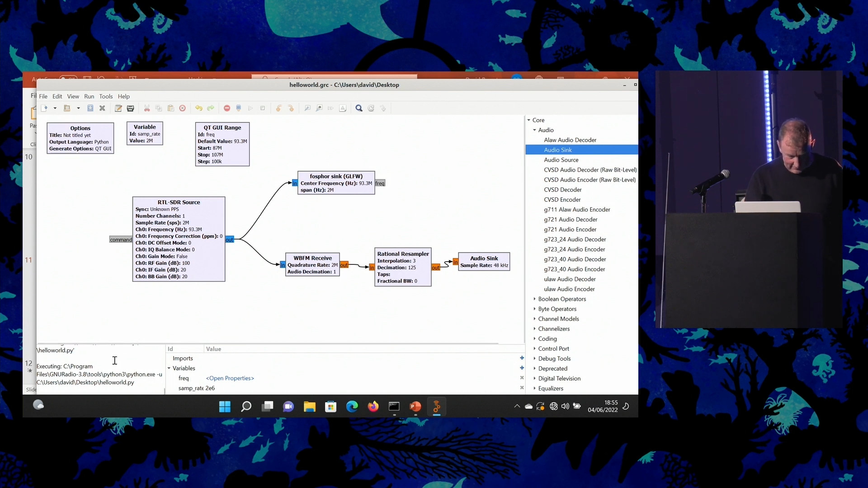Image resolution: width=868 pixels, height=488 pixels.
Task: Collapse the Core category
Action: pyautogui.click(x=528, y=120)
